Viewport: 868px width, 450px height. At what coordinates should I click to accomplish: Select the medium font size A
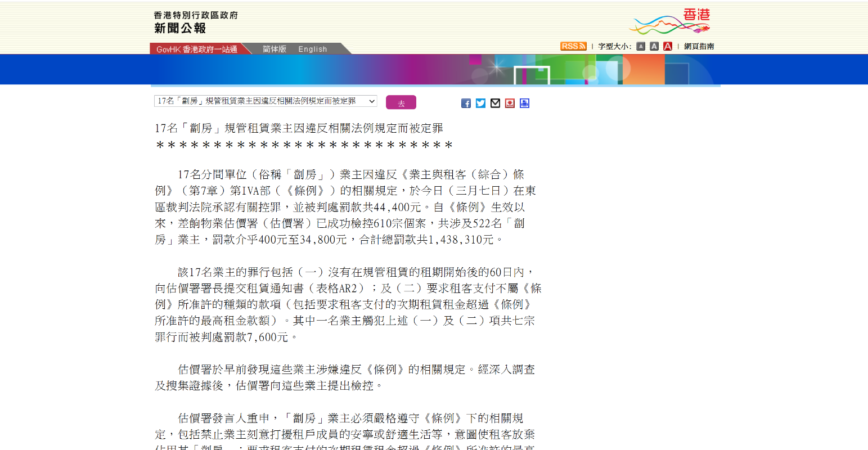point(654,46)
